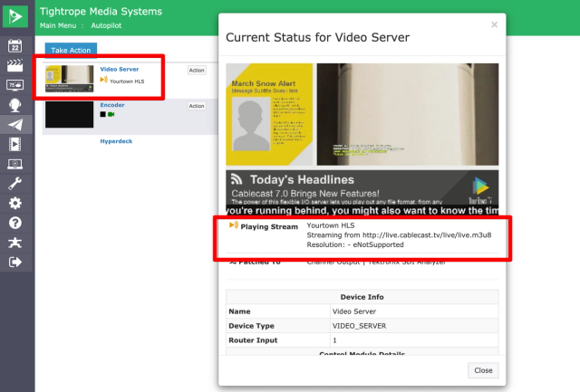Click the Main Menu breadcrumb
The height and width of the screenshot is (392, 580).
pyautogui.click(x=58, y=25)
